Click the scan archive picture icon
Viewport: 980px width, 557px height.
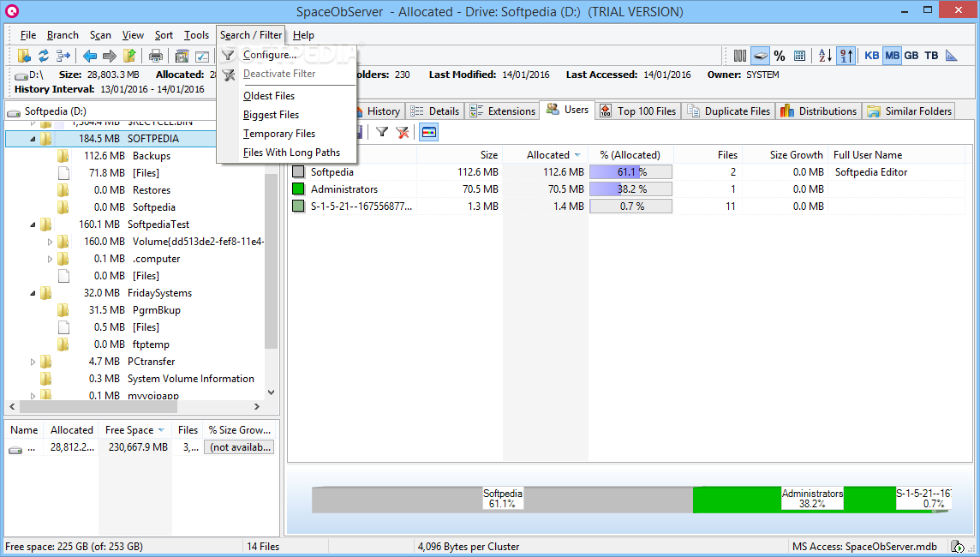[182, 57]
